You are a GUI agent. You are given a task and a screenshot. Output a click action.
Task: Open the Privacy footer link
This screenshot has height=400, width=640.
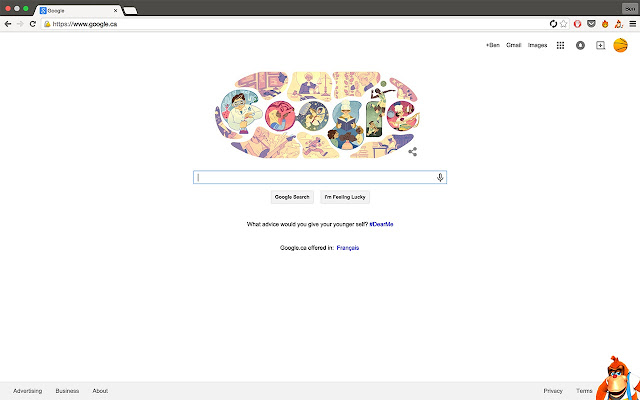click(x=553, y=391)
